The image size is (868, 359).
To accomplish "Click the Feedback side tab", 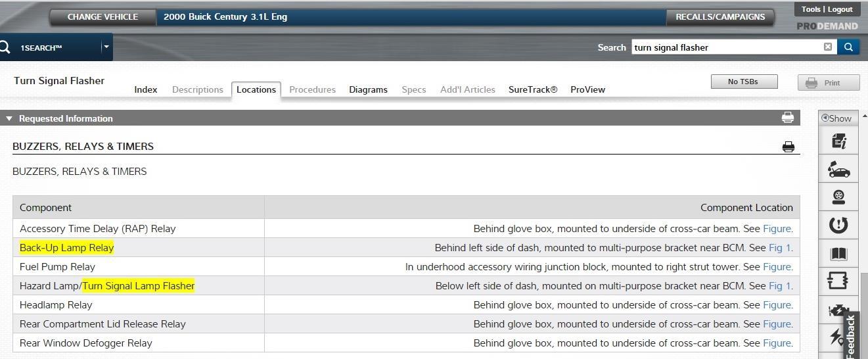I will point(851,335).
